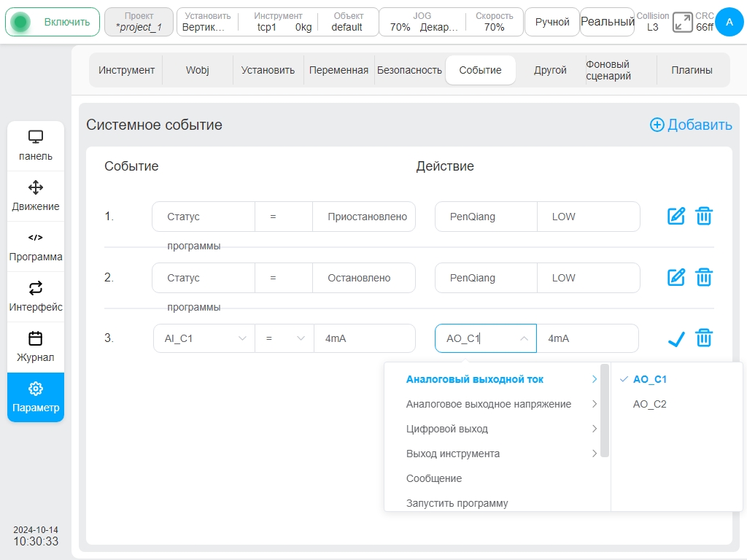Toggle the Реальный mode button

608,22
